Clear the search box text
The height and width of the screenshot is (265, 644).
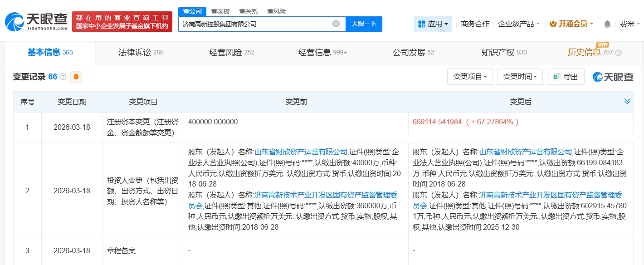point(336,24)
